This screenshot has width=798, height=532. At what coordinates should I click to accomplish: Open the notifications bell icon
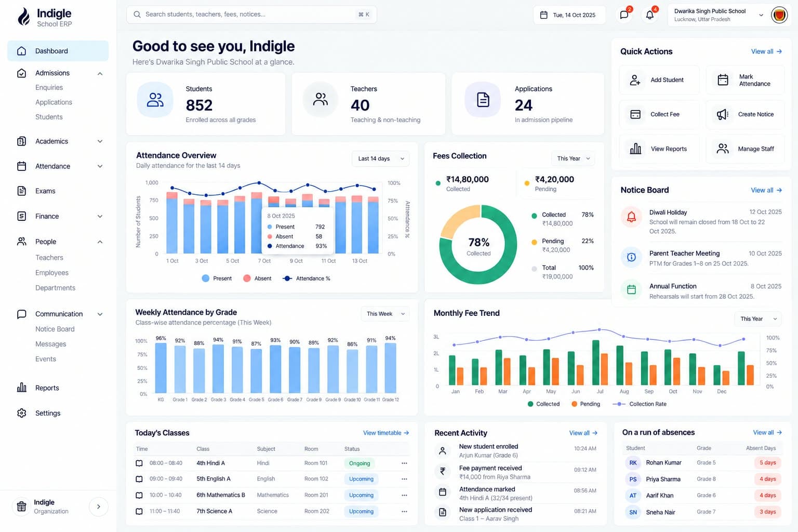[x=649, y=15]
